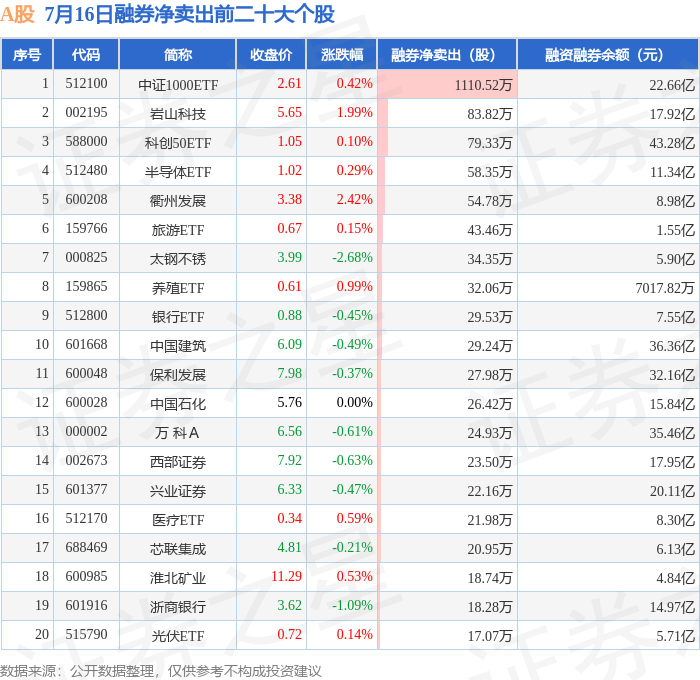Image resolution: width=700 pixels, height=680 pixels.
Task: Click closing price 11.29
Action: point(287,576)
